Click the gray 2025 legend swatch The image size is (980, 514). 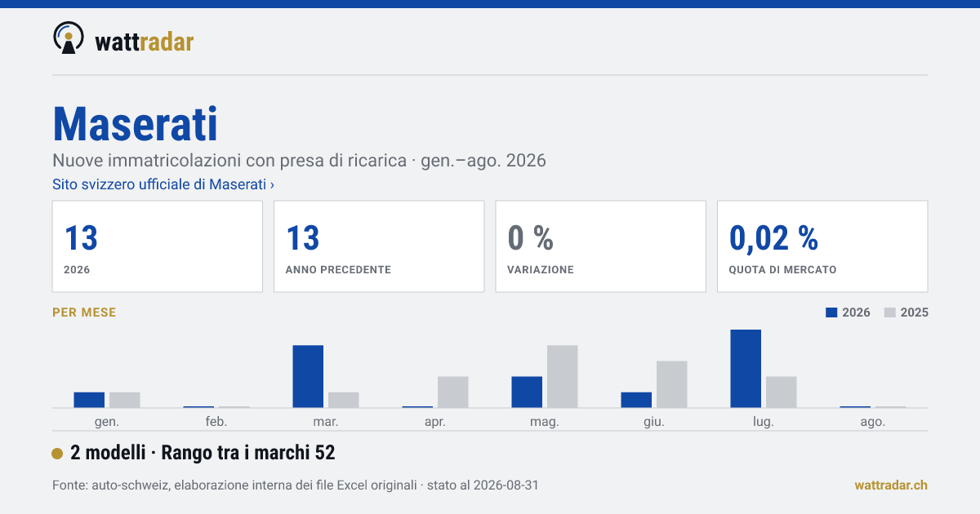(890, 312)
